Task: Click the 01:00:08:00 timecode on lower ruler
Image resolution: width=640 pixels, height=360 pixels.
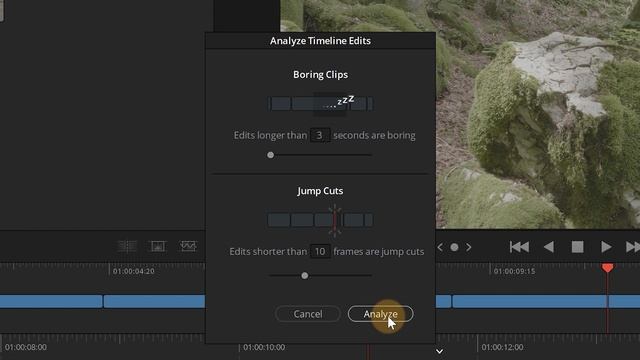Action: [26, 347]
